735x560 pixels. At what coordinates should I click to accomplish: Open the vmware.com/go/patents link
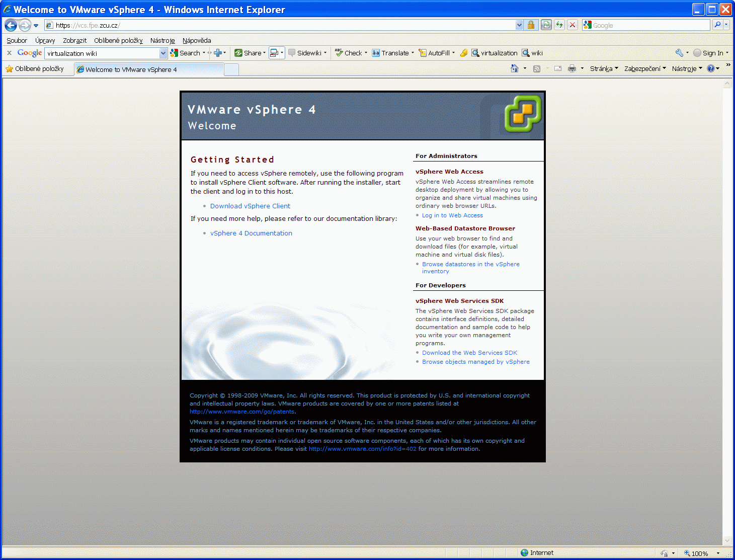242,412
